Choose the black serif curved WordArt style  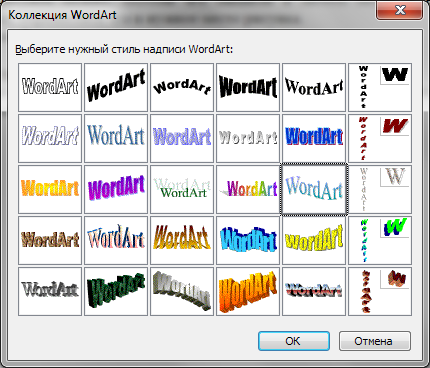click(314, 87)
